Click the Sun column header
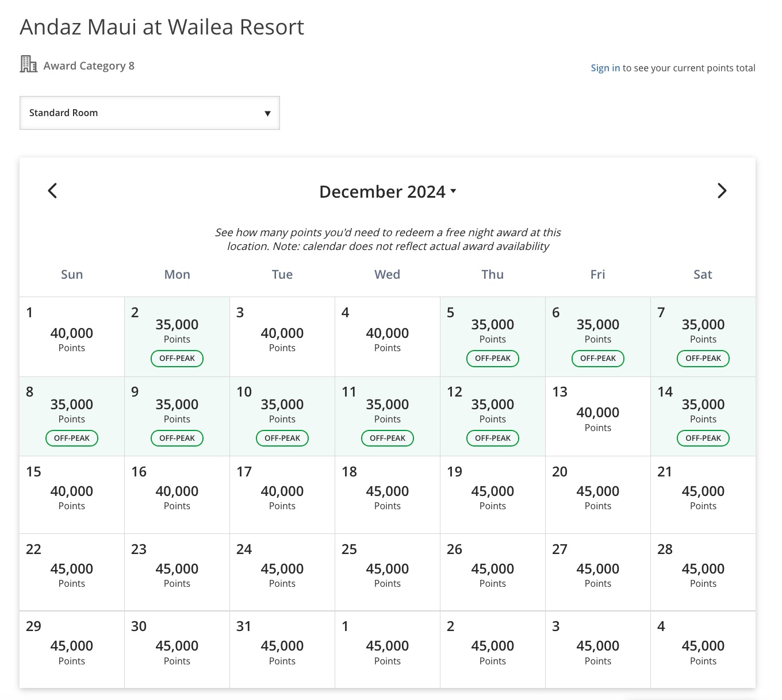Image resolution: width=782 pixels, height=700 pixels. click(x=71, y=274)
